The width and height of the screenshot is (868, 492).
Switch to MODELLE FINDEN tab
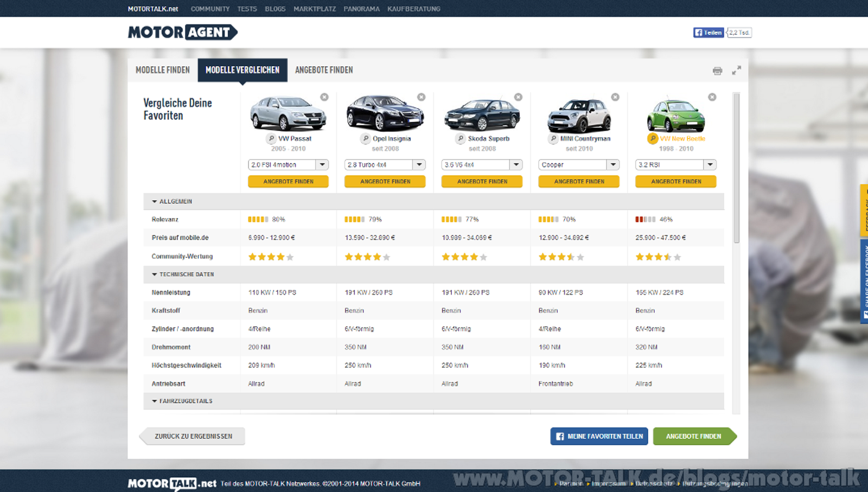point(163,70)
